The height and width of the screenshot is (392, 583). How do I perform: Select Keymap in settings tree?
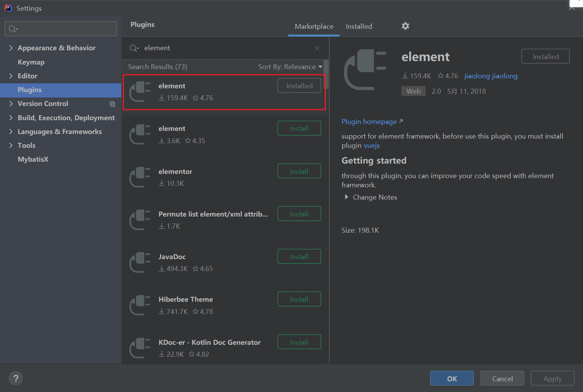coord(31,62)
